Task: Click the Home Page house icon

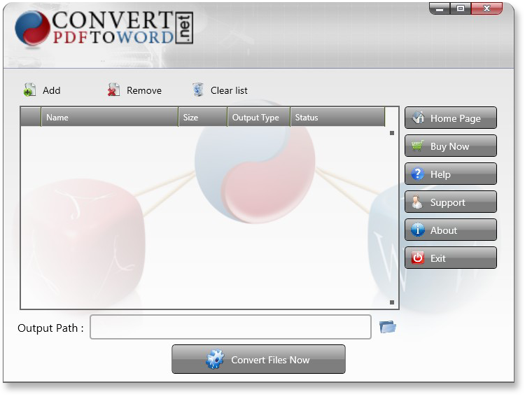Action: click(418, 118)
